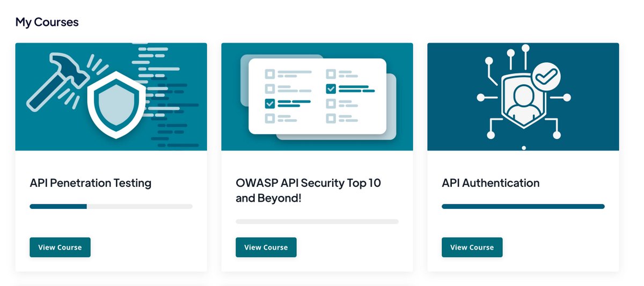The image size is (644, 286).
Task: Click the API Penetration Testing progress bar
Action: point(111,206)
